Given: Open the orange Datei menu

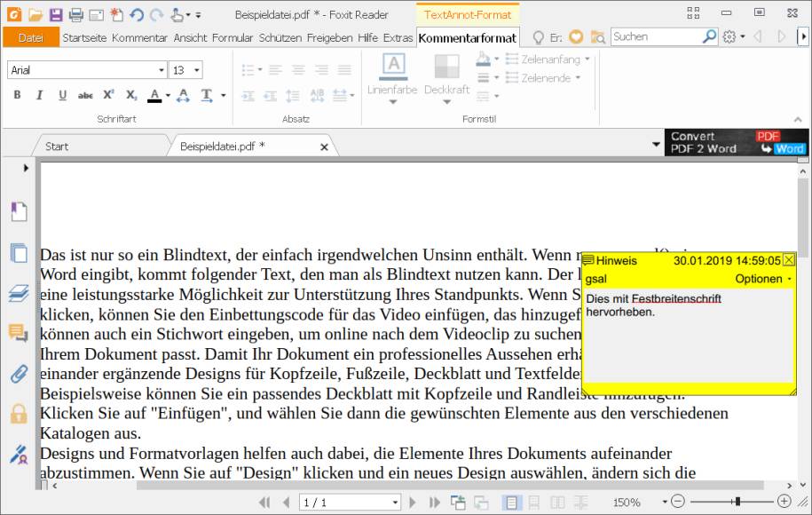Looking at the screenshot, I should (30, 38).
